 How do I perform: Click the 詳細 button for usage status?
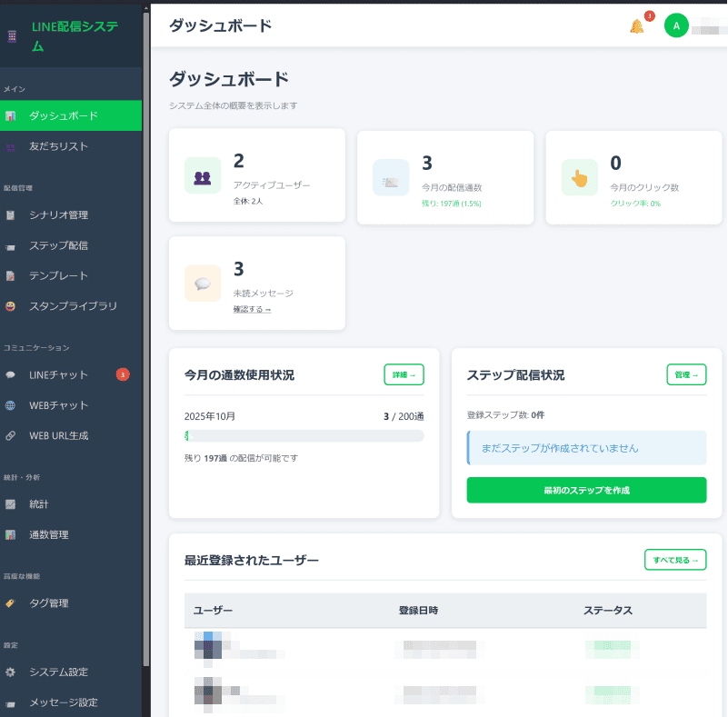point(404,374)
